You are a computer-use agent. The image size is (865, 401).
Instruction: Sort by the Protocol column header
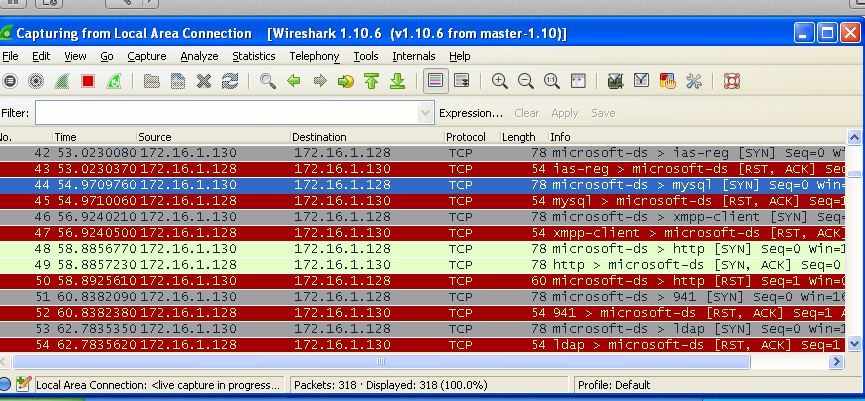(472, 137)
